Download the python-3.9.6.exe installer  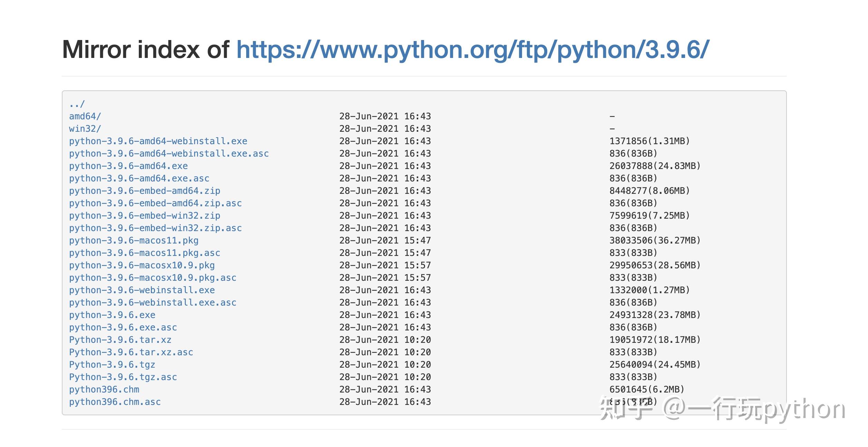pos(112,315)
